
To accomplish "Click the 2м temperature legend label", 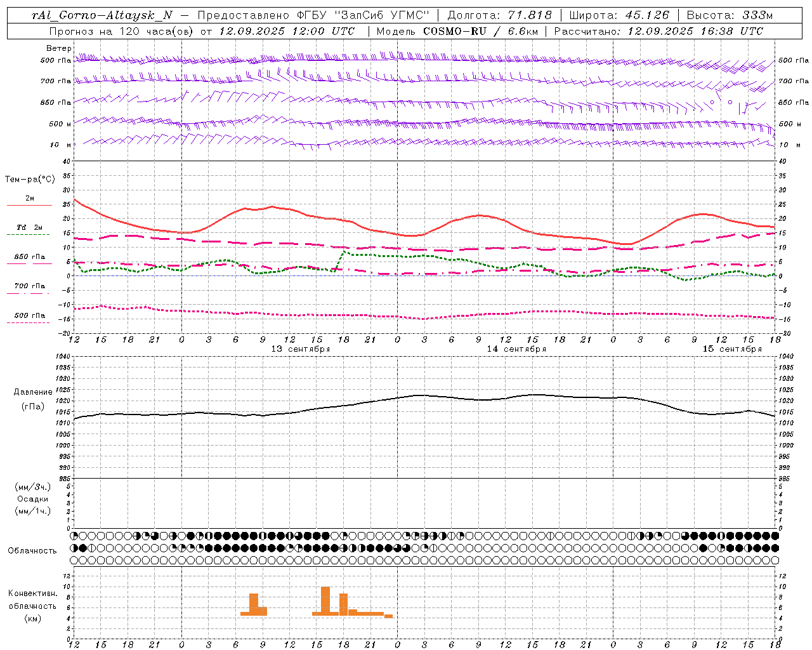I will 30,198.
